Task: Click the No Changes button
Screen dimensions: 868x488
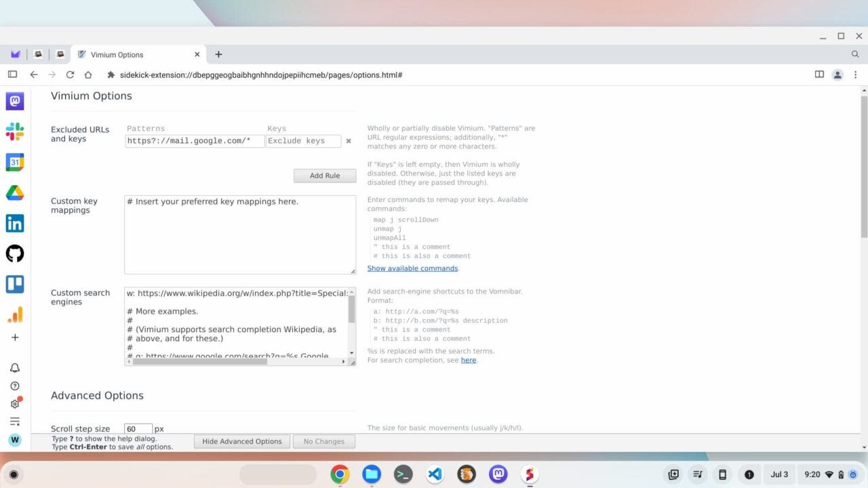Action: [x=324, y=441]
